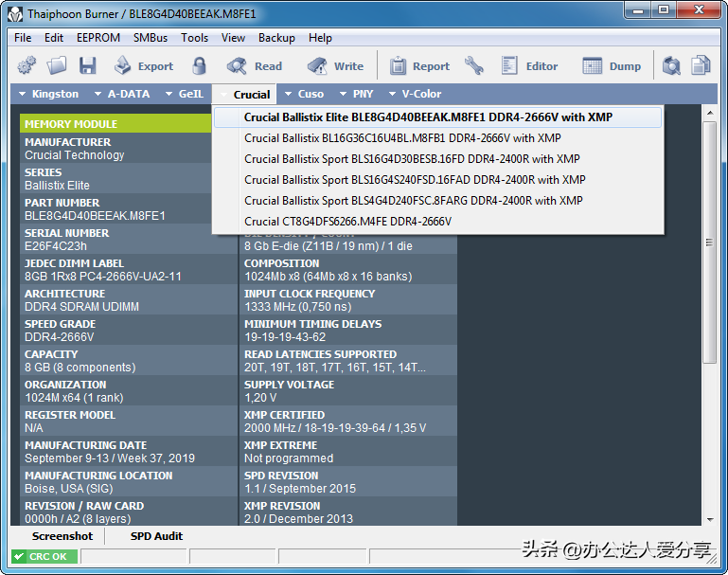The image size is (728, 575).
Task: Click XMP certified 2000 MHz value
Action: pos(335,428)
